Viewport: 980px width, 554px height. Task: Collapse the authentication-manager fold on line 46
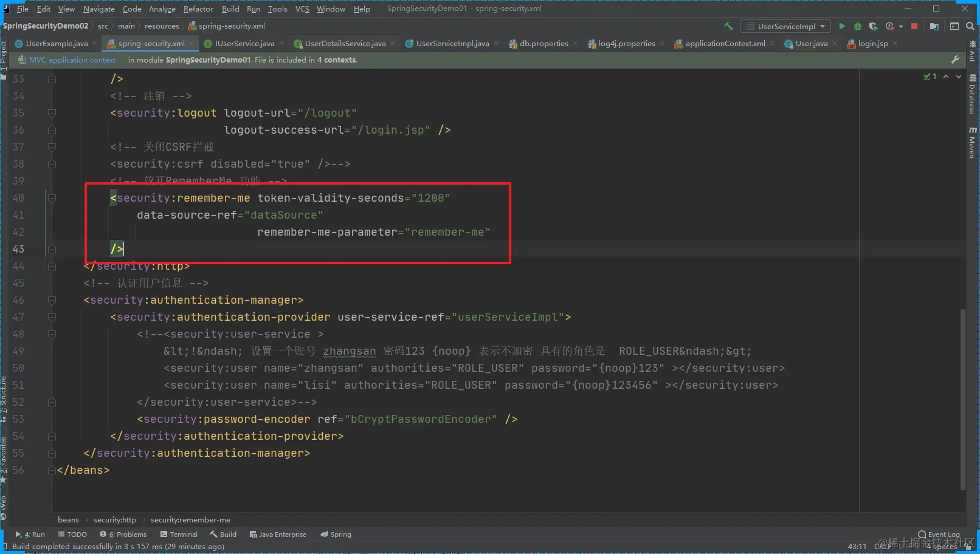point(52,300)
